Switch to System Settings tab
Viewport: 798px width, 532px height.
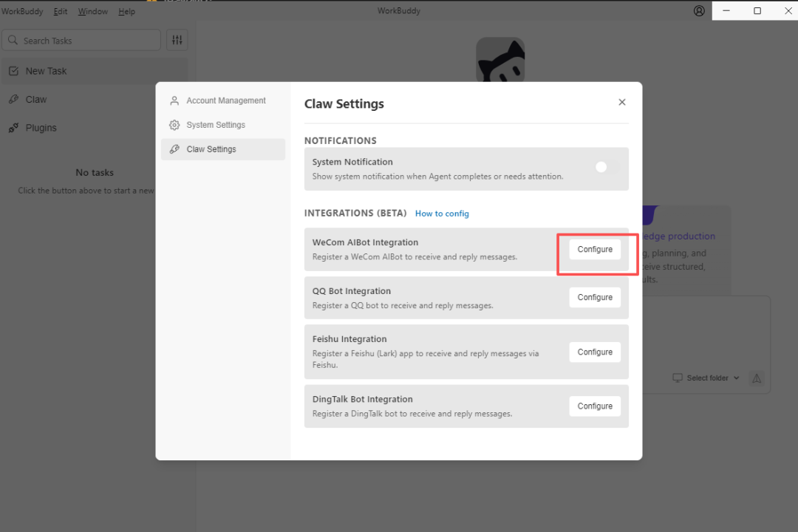point(223,125)
